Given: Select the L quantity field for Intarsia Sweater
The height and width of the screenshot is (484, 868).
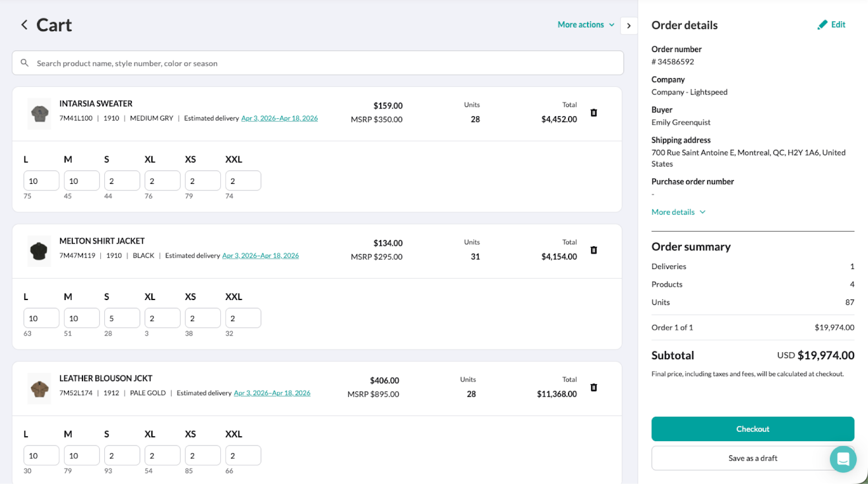Looking at the screenshot, I should coord(41,181).
